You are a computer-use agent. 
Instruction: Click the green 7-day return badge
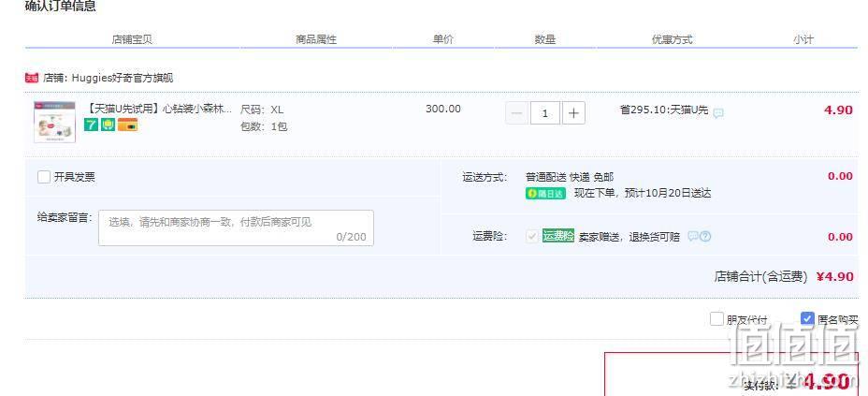(91, 125)
